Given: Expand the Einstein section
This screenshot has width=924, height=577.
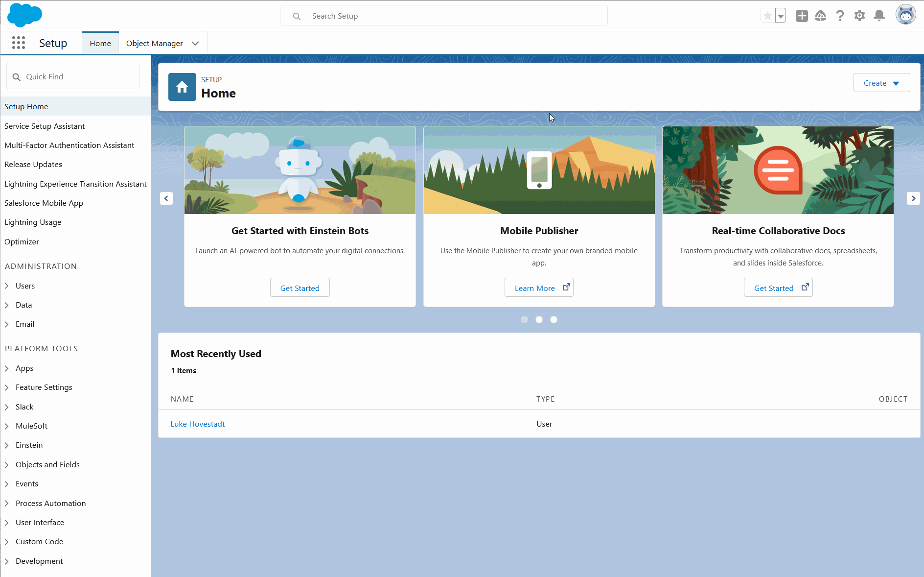Looking at the screenshot, I should point(7,445).
